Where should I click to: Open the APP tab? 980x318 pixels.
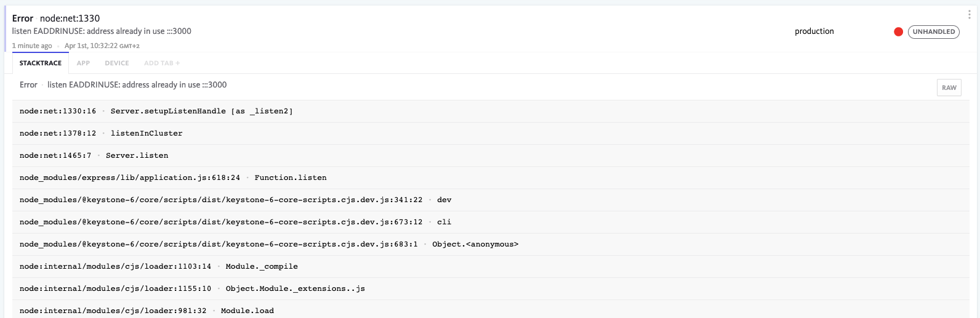(83, 63)
